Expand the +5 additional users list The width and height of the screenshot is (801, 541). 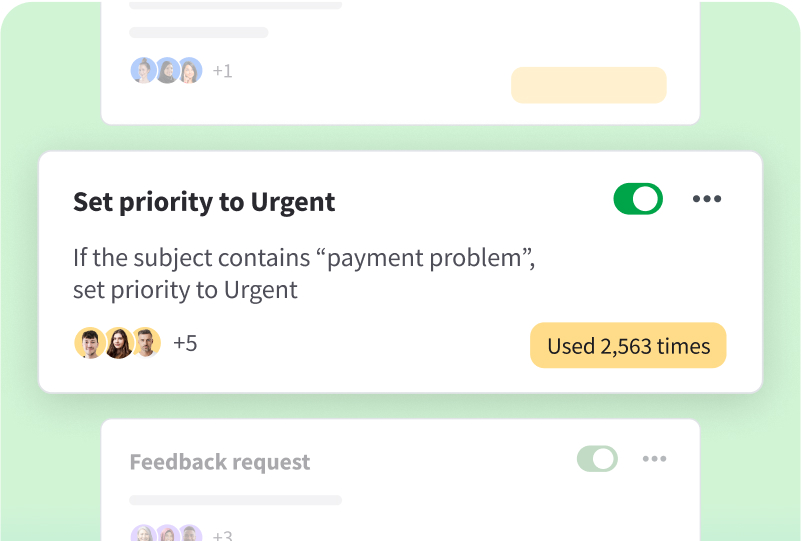click(x=185, y=343)
